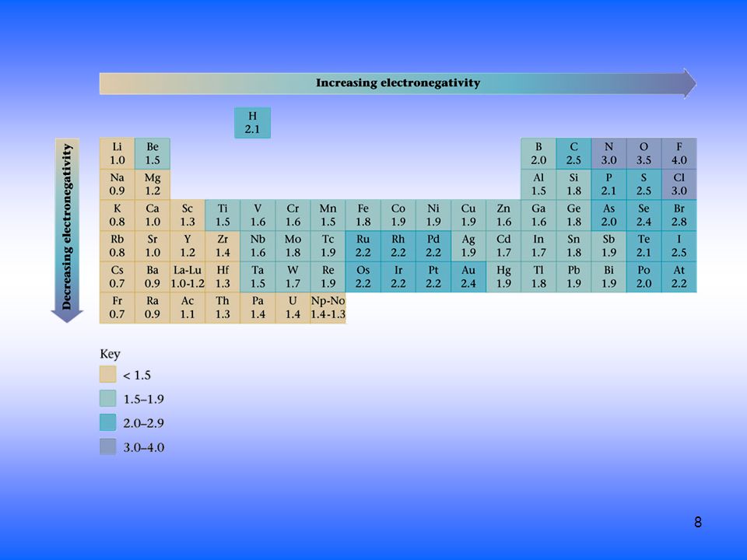The width and height of the screenshot is (747, 560).
Task: Select the Be 1.5 element cell
Action: click(153, 154)
